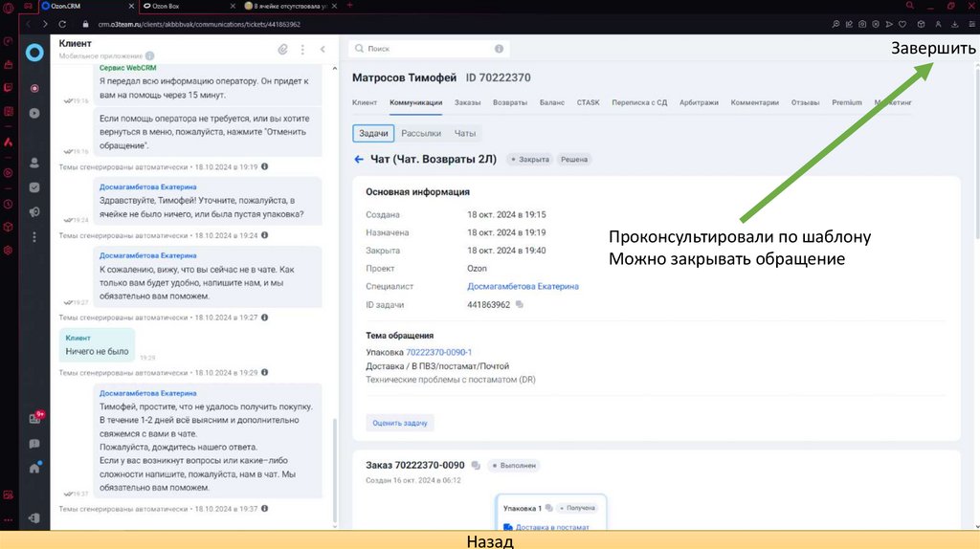Switch to the Заказы tab
Viewport: 980px width, 549px height.
(467, 102)
